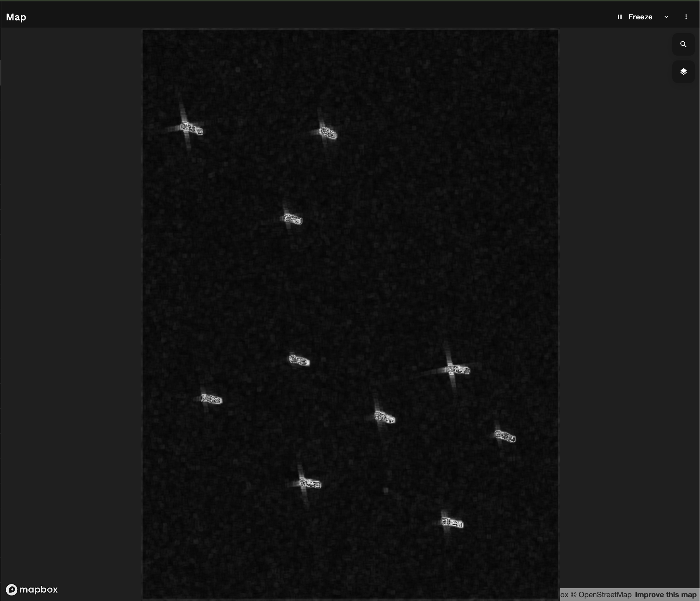This screenshot has height=601, width=700.
Task: Expand the dropdown chevron next to Freeze
Action: pyautogui.click(x=666, y=17)
